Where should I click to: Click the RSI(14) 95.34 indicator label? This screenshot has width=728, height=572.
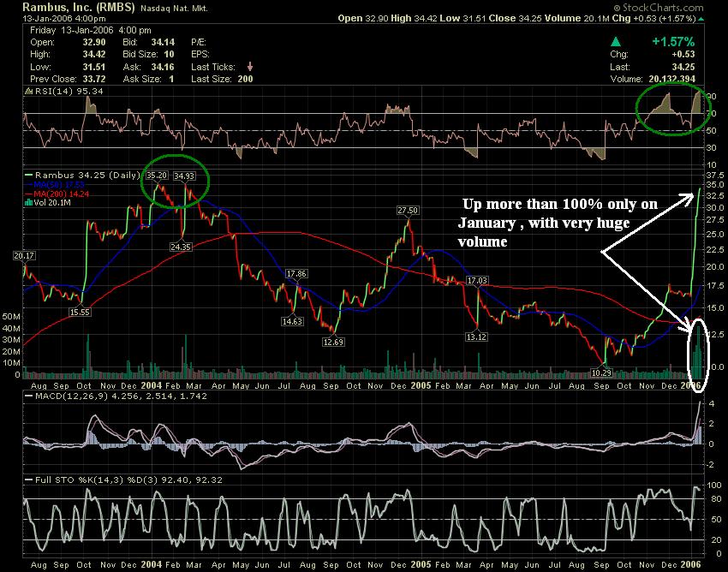[x=64, y=91]
